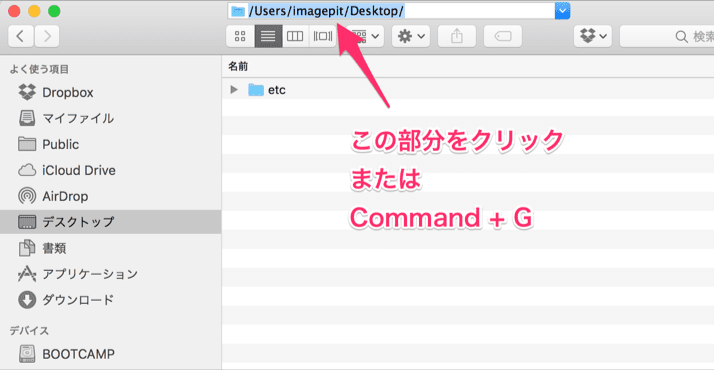Switch to icon view in toolbar
This screenshot has width=714, height=370.
click(240, 36)
